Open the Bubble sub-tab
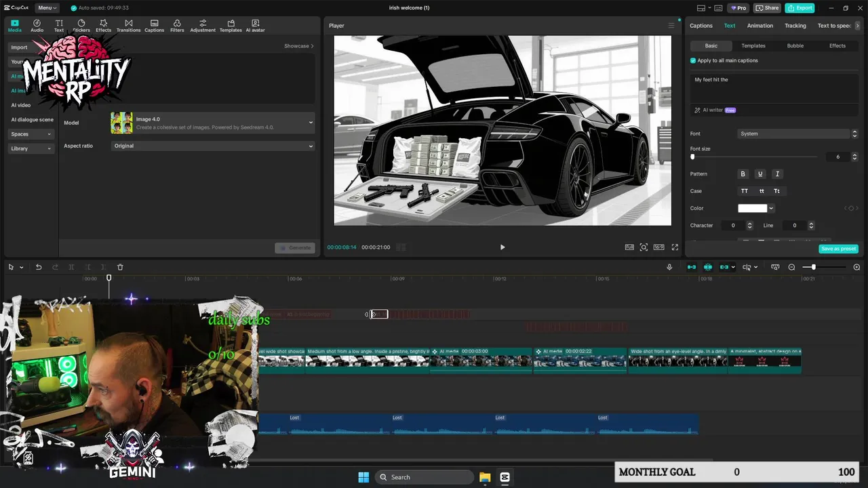868x488 pixels. (x=795, y=45)
